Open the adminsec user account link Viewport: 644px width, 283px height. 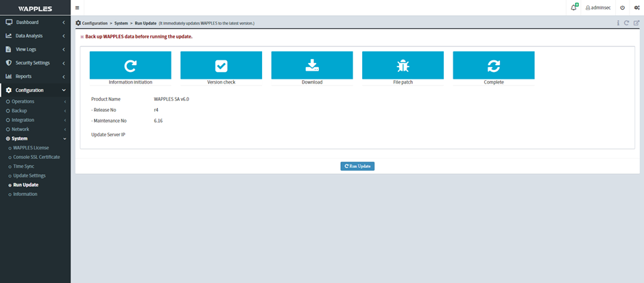[597, 8]
